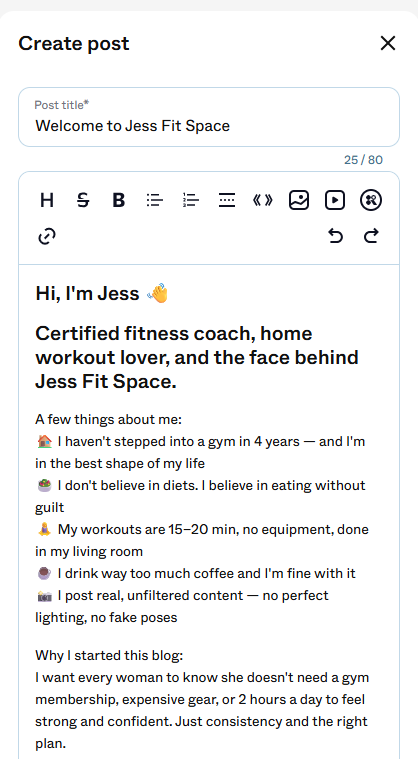
Task: Apply heading format with H icon
Action: (46, 200)
